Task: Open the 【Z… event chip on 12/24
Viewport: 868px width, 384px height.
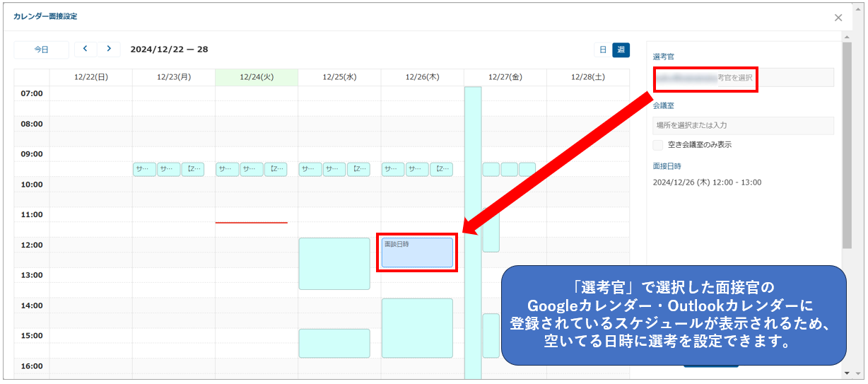Action: [276, 170]
